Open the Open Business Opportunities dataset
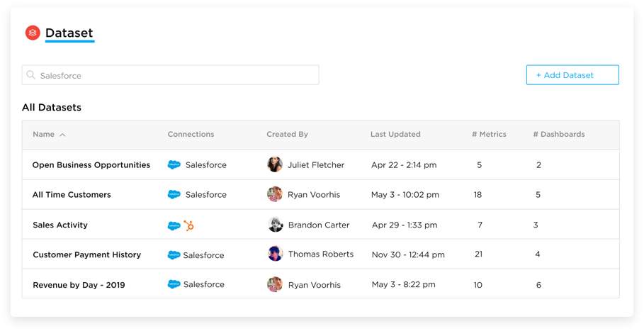The width and height of the screenshot is (644, 331). coord(91,165)
